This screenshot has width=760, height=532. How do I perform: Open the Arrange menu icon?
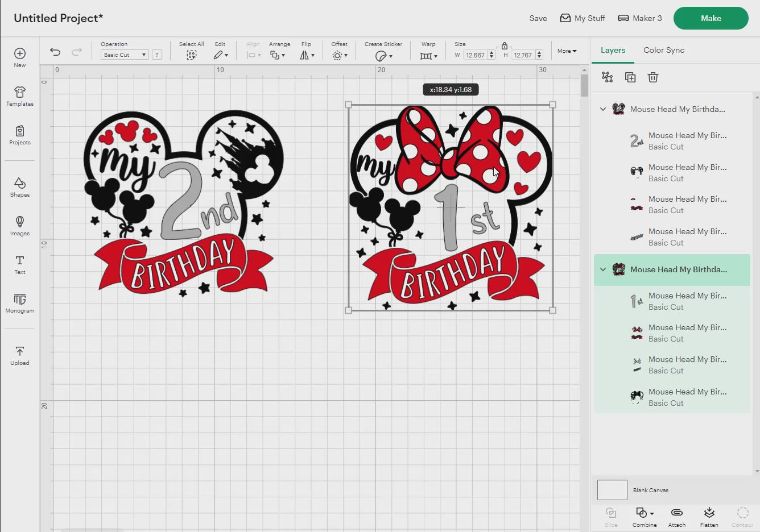coord(278,55)
